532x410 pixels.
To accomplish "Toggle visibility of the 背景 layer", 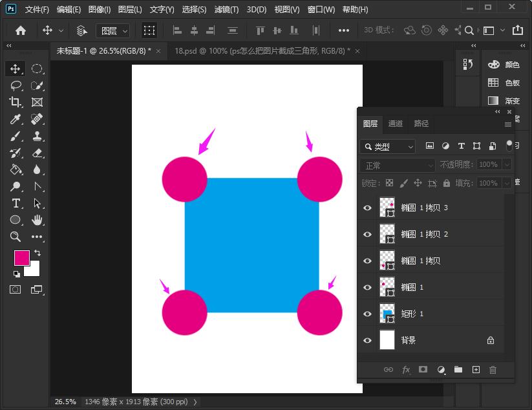I will (x=368, y=341).
